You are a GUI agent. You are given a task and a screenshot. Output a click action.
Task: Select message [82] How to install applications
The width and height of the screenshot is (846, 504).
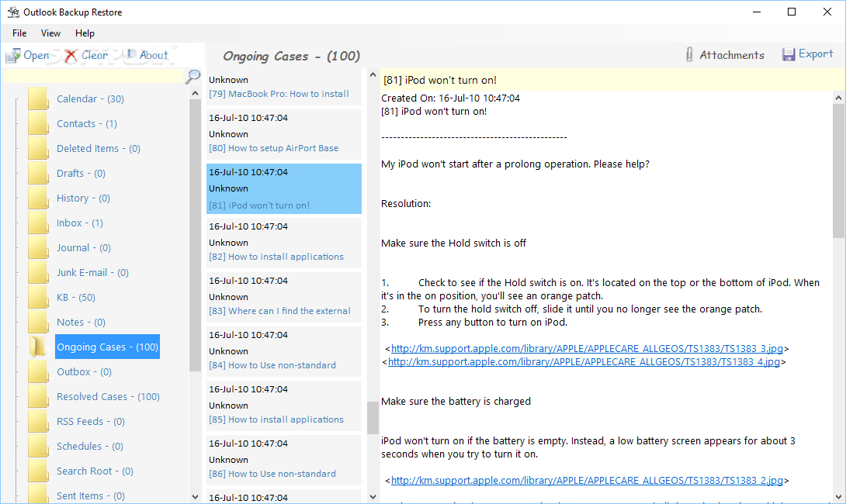pyautogui.click(x=284, y=243)
